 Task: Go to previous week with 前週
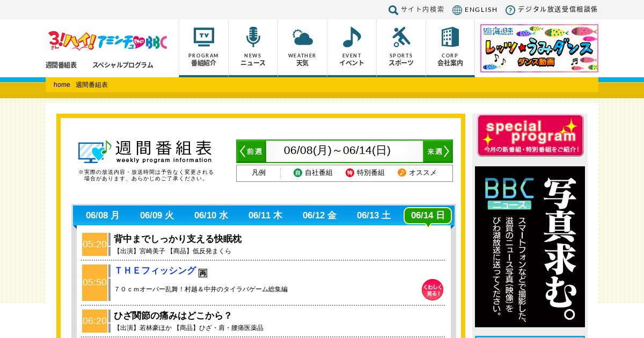(x=251, y=151)
